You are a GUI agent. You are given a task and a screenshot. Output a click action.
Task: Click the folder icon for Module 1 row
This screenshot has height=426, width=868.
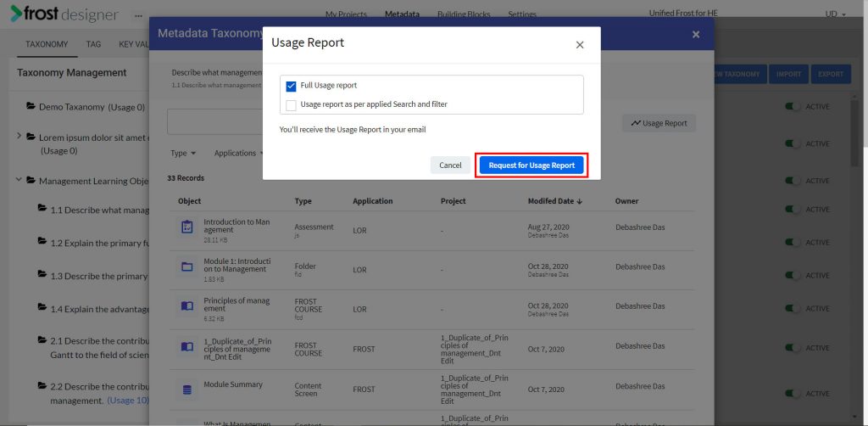pos(187,266)
